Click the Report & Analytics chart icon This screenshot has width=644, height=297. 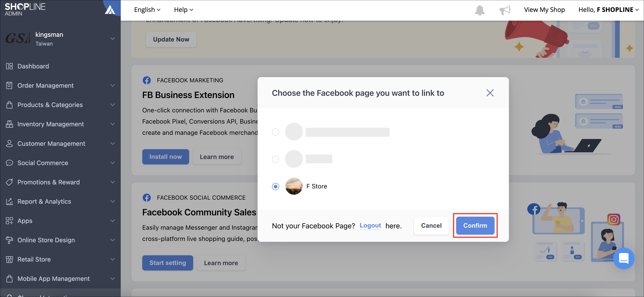tap(9, 201)
